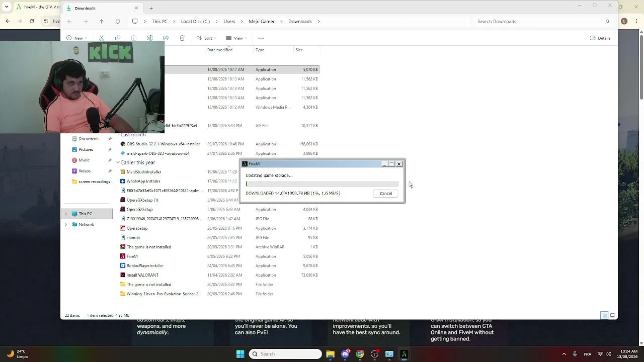Click the RobloxPlayerInstaller file icon
The image size is (644, 362).
[x=123, y=265]
